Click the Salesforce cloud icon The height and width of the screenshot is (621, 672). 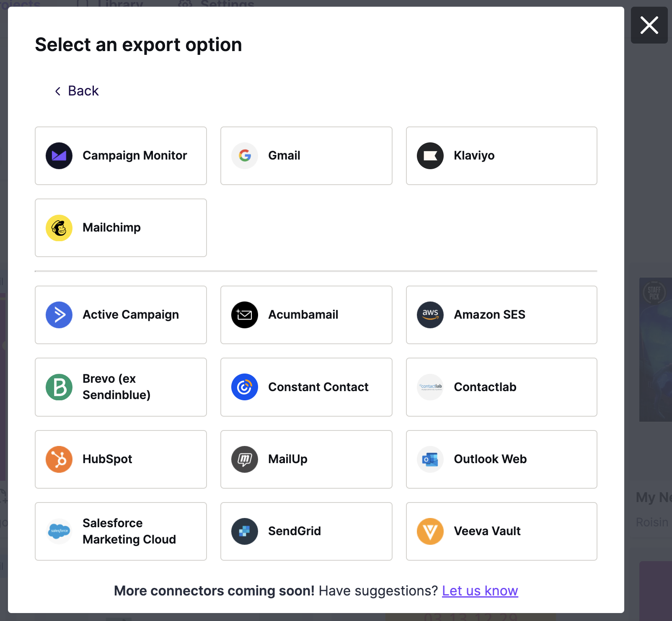59,531
